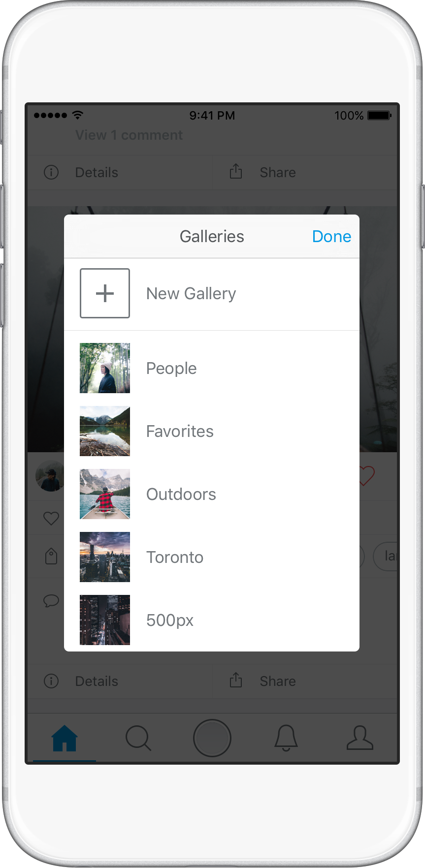Choose the Toronto gallery thumbnail
Screen dimensions: 425x868
tap(105, 557)
